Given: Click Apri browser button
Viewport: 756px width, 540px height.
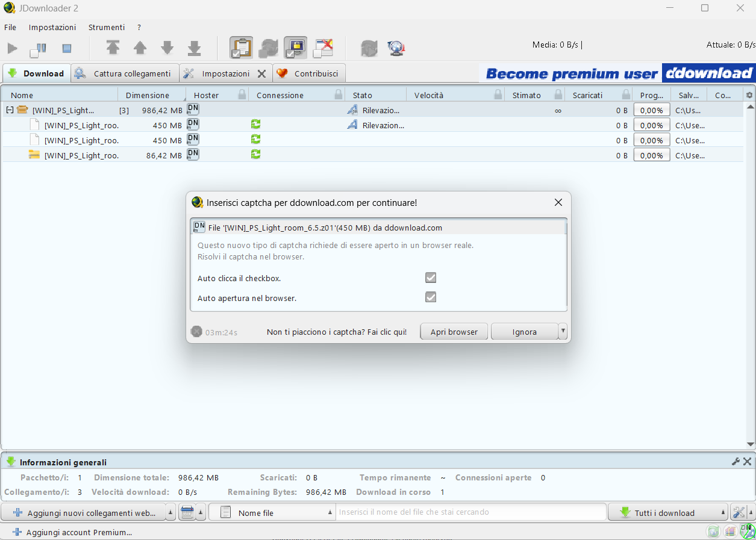Looking at the screenshot, I should tap(454, 332).
